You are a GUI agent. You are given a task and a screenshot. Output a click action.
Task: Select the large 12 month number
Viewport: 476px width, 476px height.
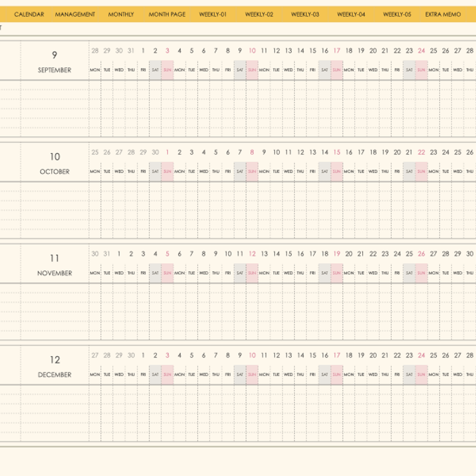tap(55, 360)
